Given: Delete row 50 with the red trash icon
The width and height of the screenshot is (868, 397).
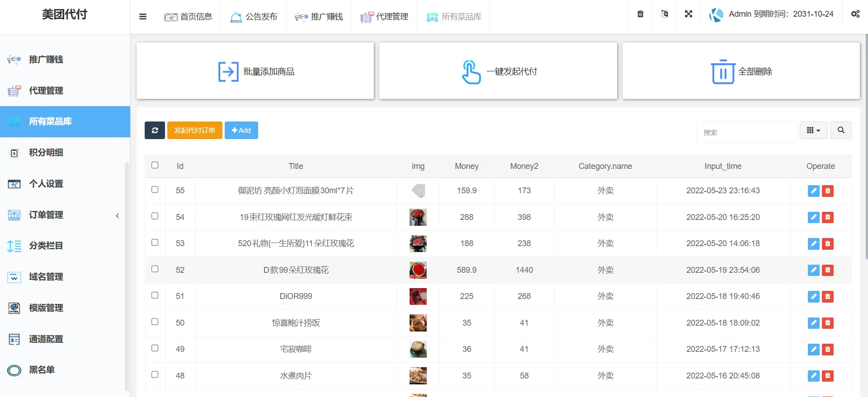Looking at the screenshot, I should click(828, 323).
